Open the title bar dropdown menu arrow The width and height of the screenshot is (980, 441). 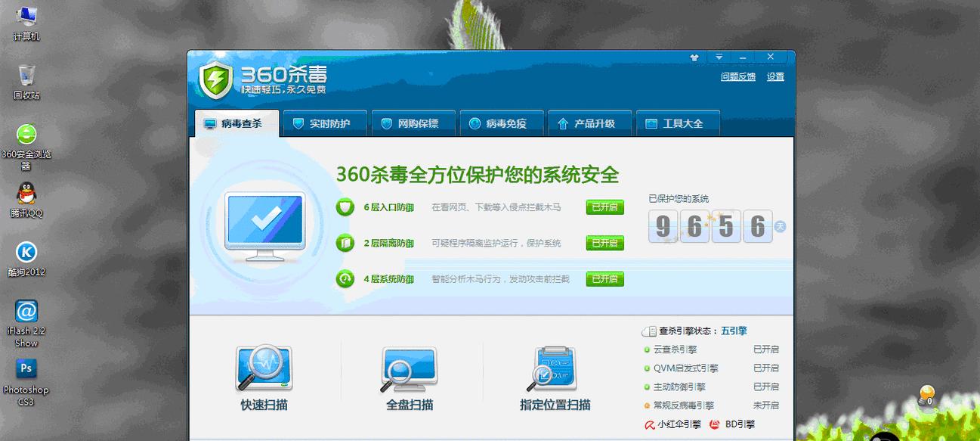(x=719, y=57)
